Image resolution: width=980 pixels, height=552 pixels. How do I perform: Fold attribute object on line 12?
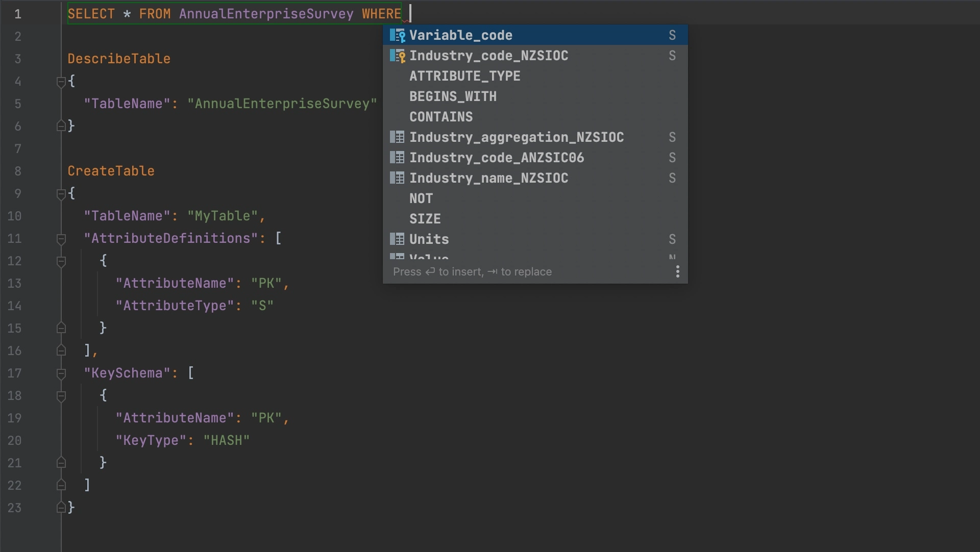click(x=61, y=261)
